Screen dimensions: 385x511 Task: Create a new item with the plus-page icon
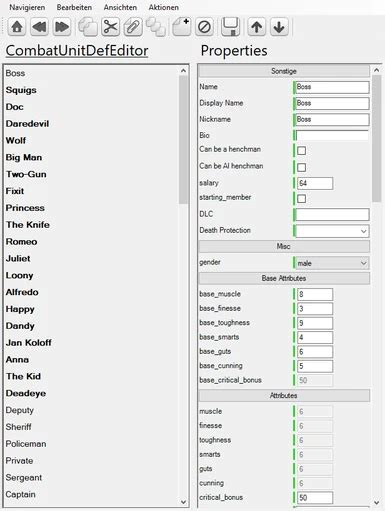pos(182,27)
